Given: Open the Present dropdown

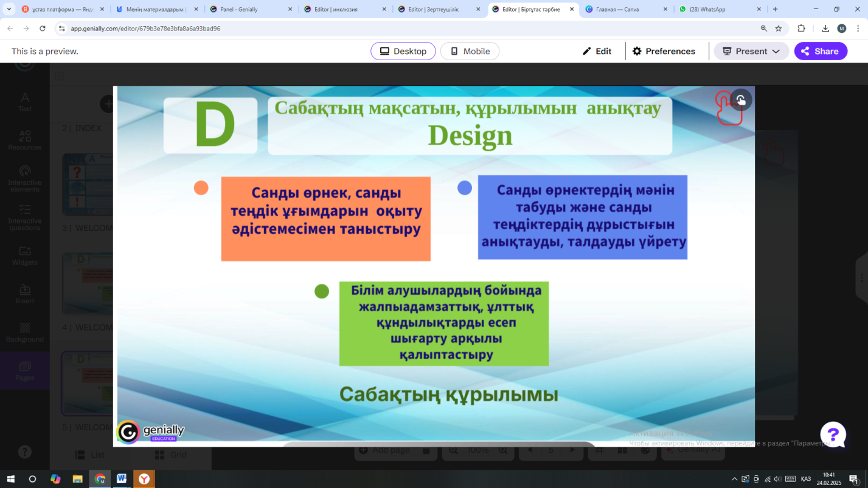Looking at the screenshot, I should [x=751, y=51].
